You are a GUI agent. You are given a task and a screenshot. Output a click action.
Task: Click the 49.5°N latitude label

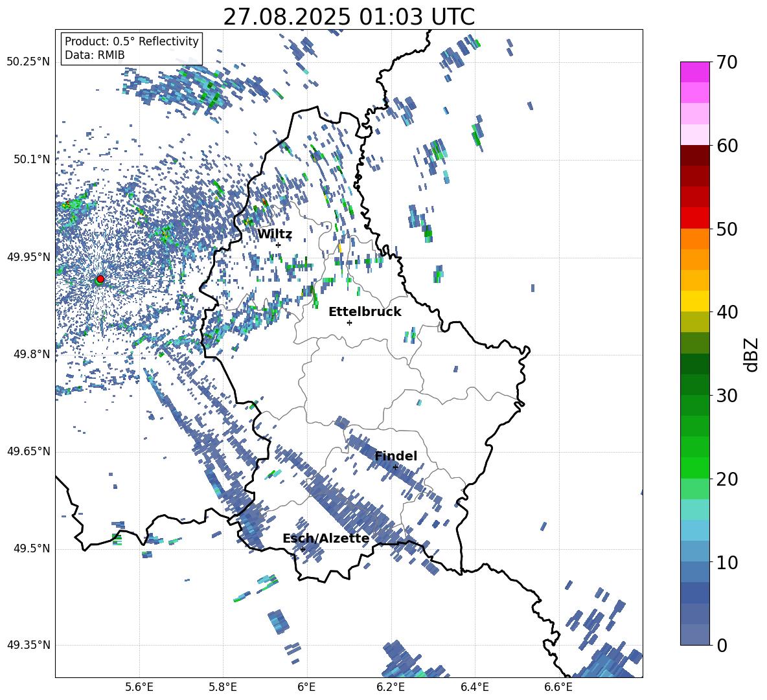(x=32, y=548)
